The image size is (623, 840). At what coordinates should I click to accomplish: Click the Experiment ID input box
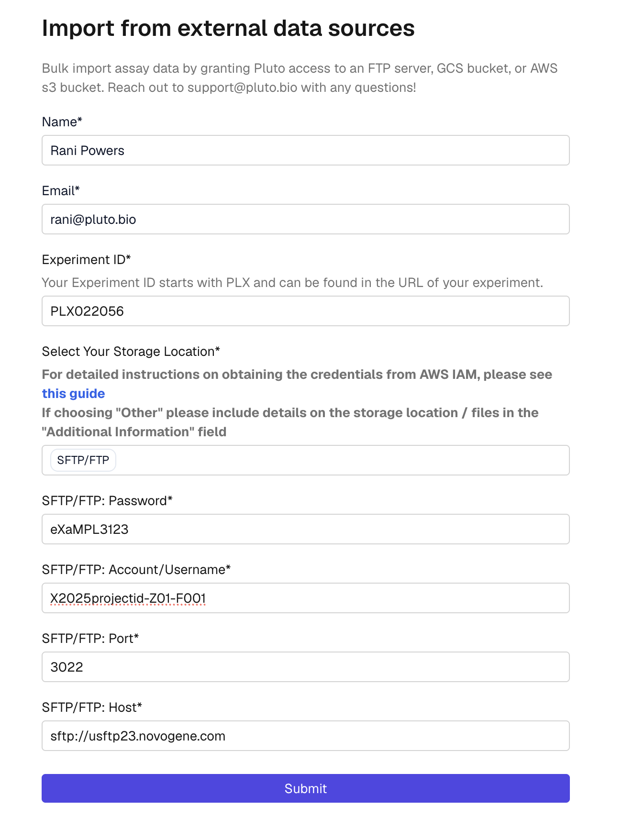pos(305,311)
